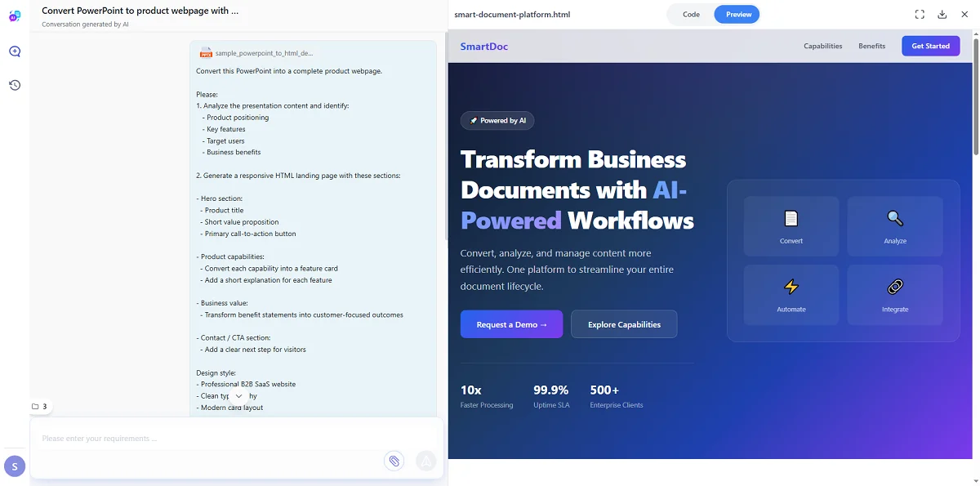The image size is (980, 486).
Task: Click the Get Started button
Action: [x=930, y=47]
